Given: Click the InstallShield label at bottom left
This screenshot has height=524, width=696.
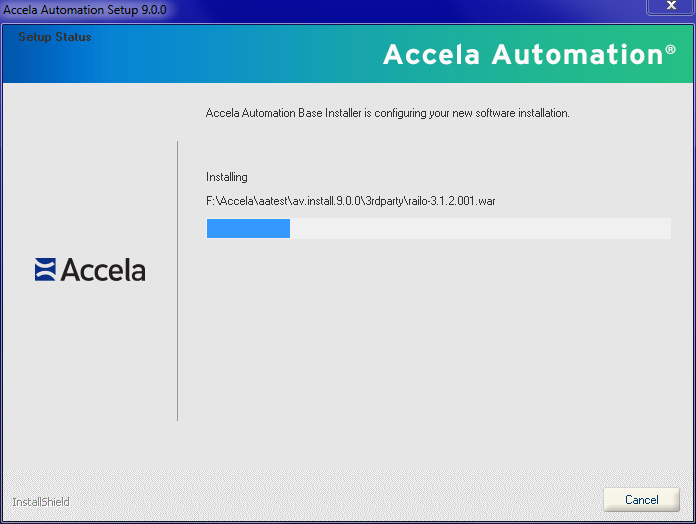Looking at the screenshot, I should tap(40, 501).
